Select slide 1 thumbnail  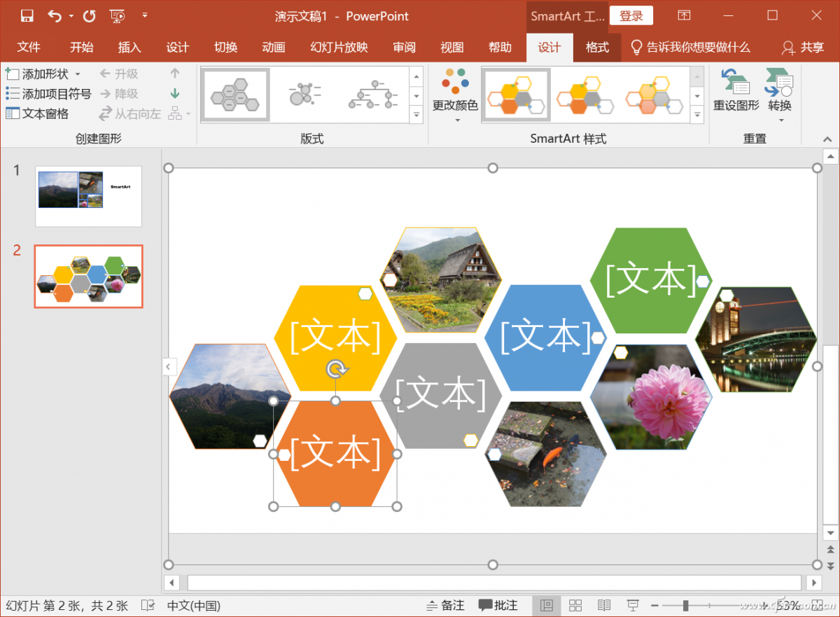(x=88, y=196)
